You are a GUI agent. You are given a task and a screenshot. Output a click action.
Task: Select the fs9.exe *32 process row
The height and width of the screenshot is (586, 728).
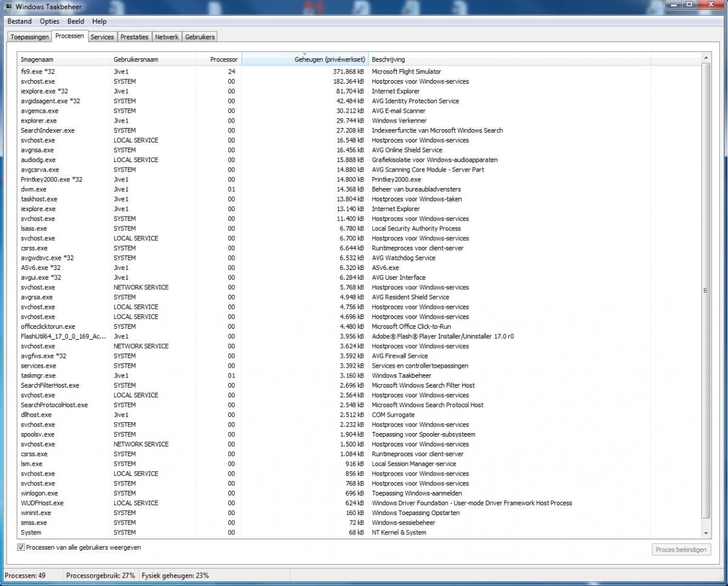359,72
